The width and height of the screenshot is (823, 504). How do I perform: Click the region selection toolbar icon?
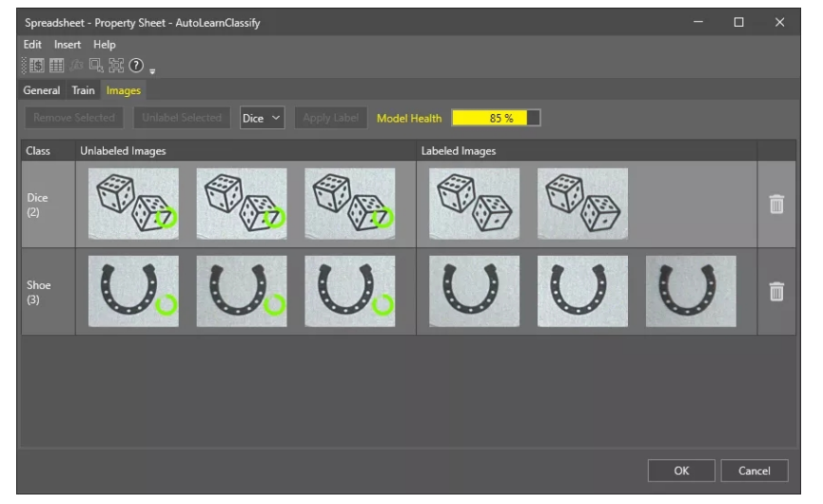(95, 66)
